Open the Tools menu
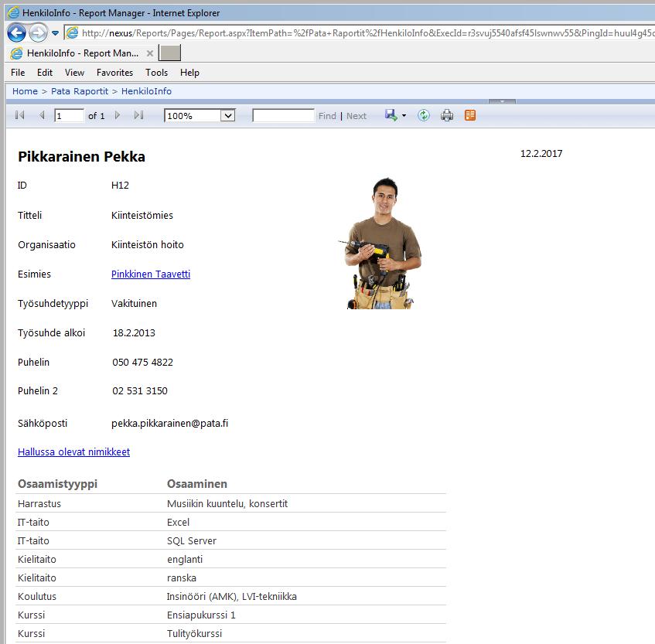 pos(157,73)
